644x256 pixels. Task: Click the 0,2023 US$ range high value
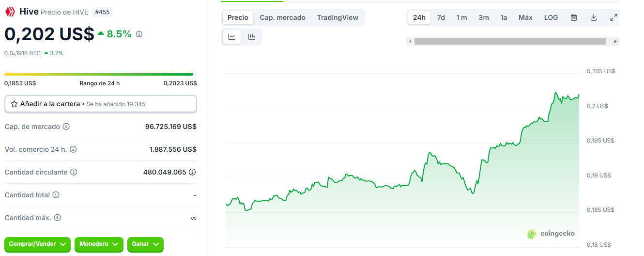180,83
